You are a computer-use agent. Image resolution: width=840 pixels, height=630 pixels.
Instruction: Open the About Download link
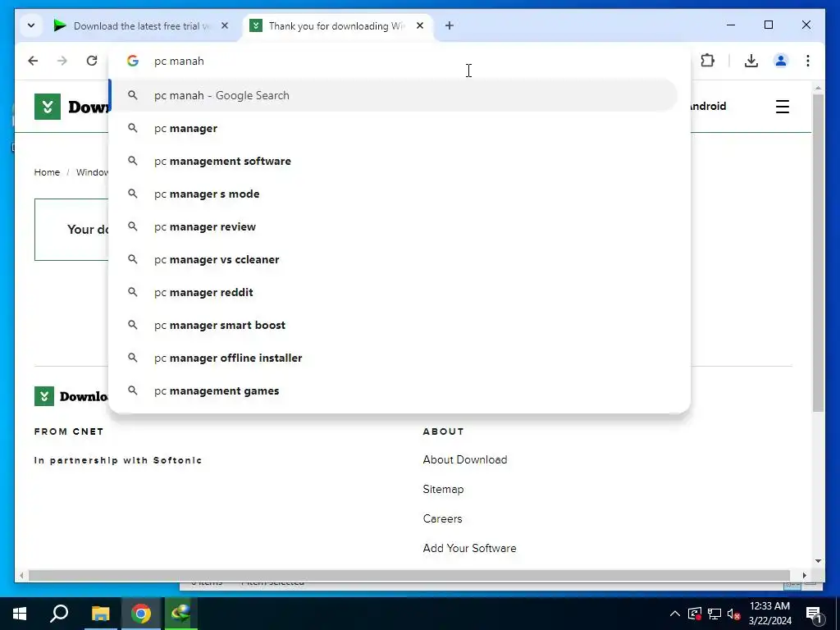pos(465,459)
